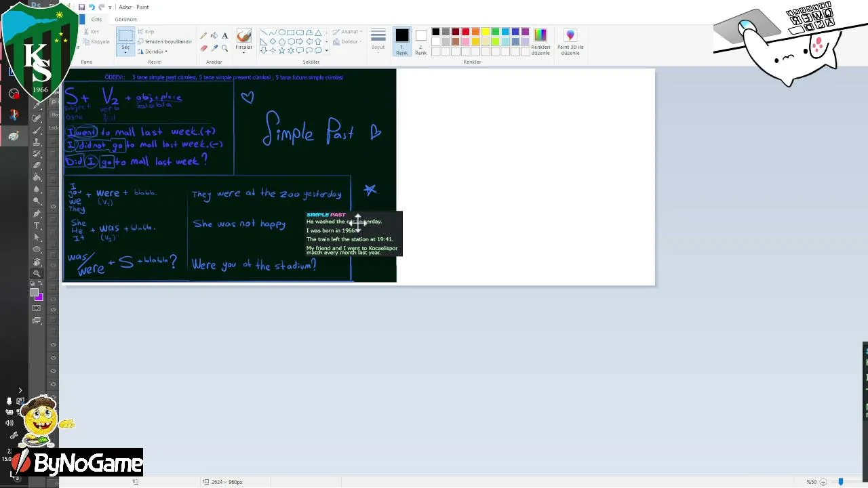The height and width of the screenshot is (488, 868).
Task: Click the Paint drawing canvas image
Action: tap(359, 177)
